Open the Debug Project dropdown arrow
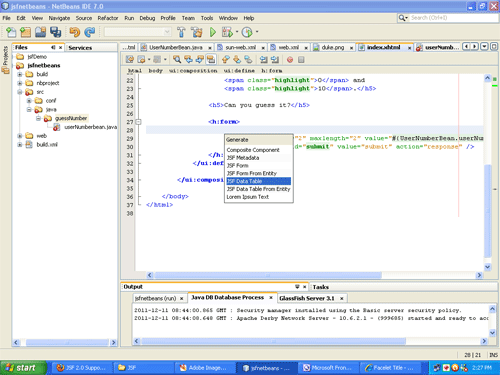Image resolution: width=500 pixels, height=375 pixels. click(x=237, y=32)
